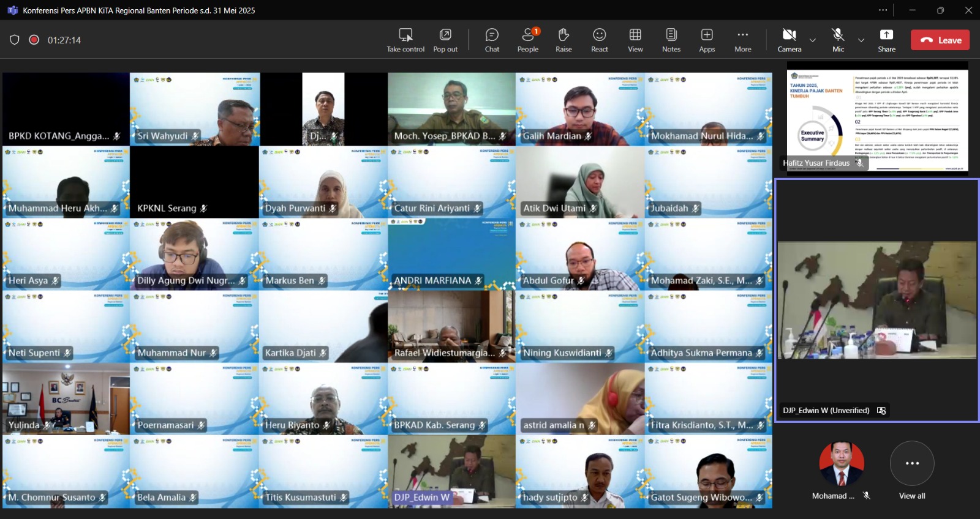The height and width of the screenshot is (519, 980).
Task: Click the recording indicator icon
Action: click(34, 40)
